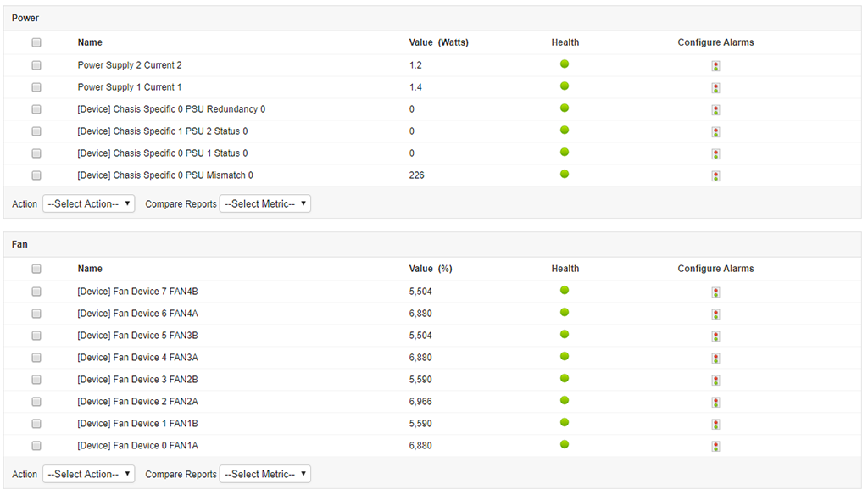Check the select-all checkbox in the Power table
This screenshot has height=495, width=868.
[36, 42]
